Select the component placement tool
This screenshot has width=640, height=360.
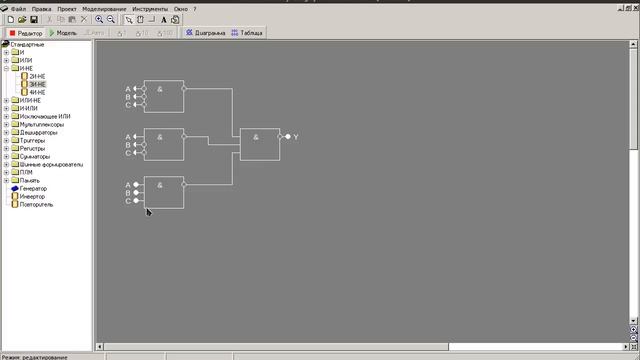(x=140, y=20)
